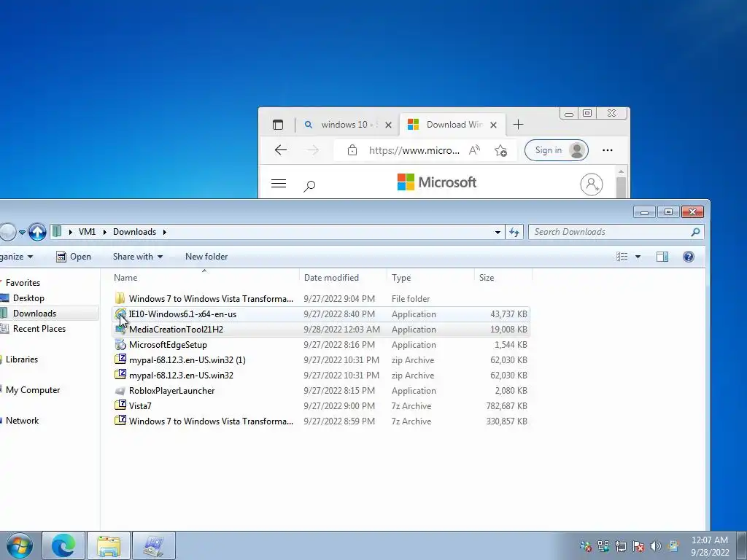Viewport: 747px width, 560px height.
Task: Click Windows Explorer taskbar icon
Action: click(109, 545)
